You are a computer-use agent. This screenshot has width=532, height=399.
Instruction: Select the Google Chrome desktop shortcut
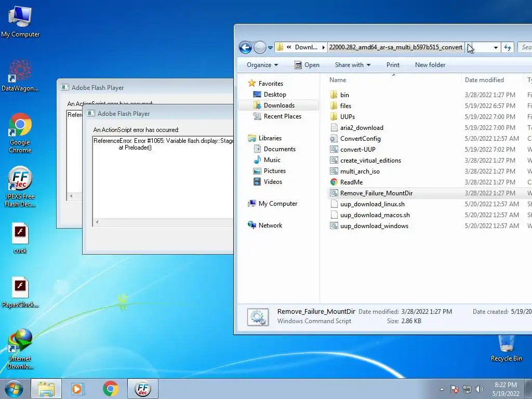click(20, 132)
